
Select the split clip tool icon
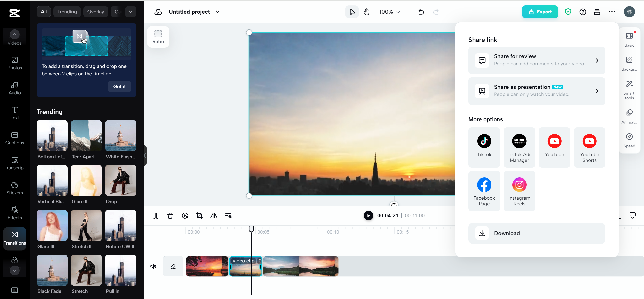tap(156, 216)
